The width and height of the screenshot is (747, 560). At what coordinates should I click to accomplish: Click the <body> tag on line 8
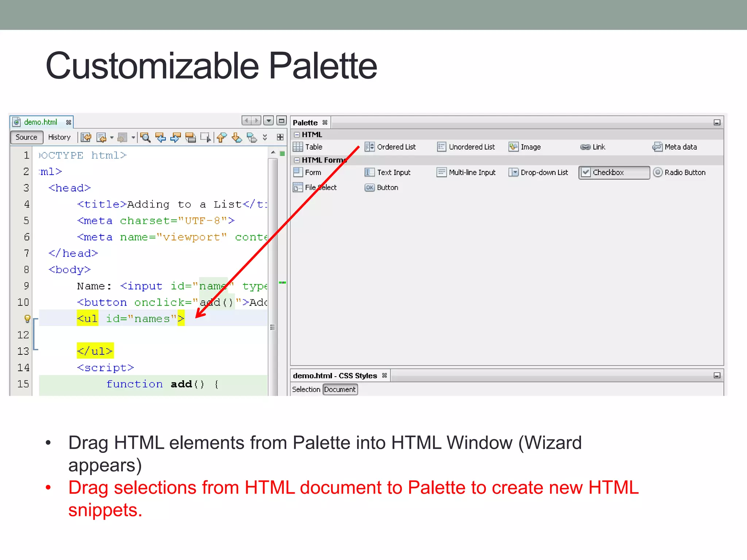point(70,270)
